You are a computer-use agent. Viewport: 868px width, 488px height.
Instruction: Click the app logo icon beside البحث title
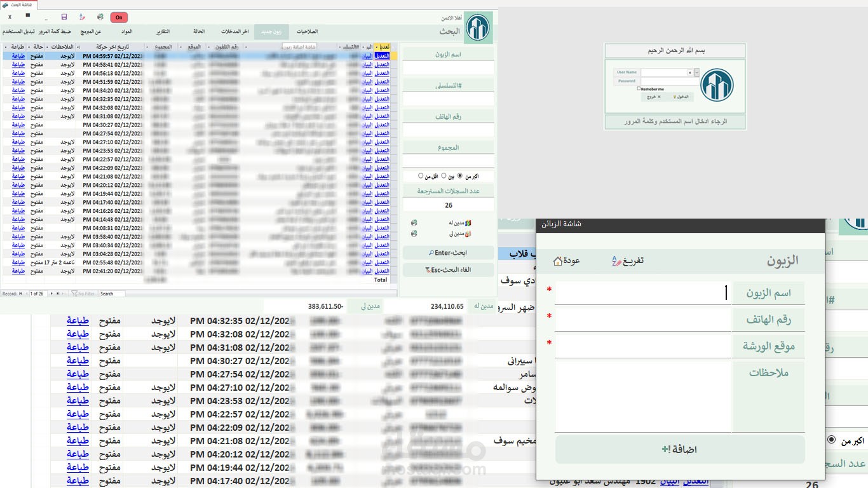coord(478,27)
